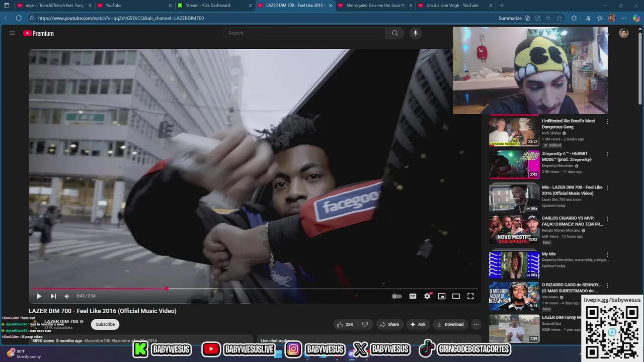
Task: Open the media control toolbar icon
Action: tap(588, 18)
